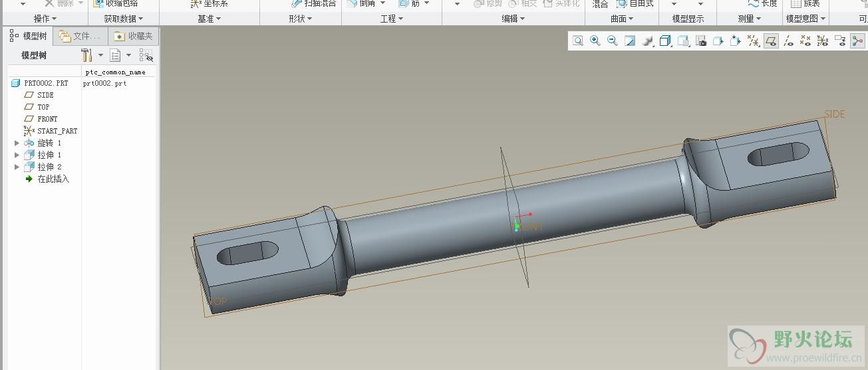
Task: Toggle the spin center icon
Action: click(857, 41)
